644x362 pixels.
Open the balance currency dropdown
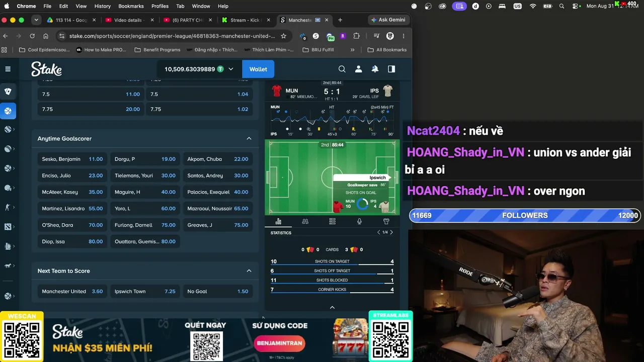(x=231, y=69)
